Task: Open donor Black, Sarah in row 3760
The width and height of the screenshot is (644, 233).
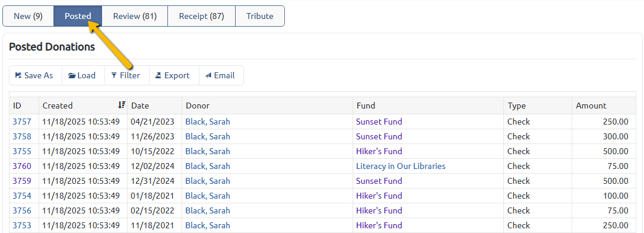Action: point(208,166)
